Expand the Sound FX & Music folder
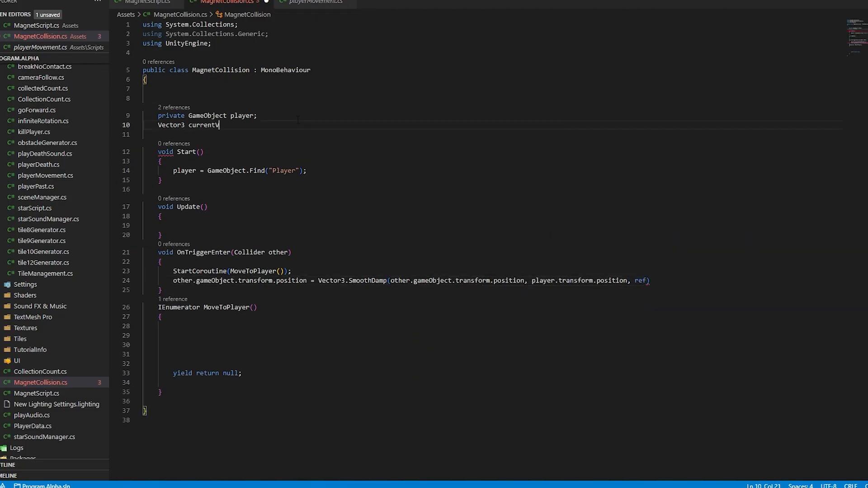 pos(40,306)
